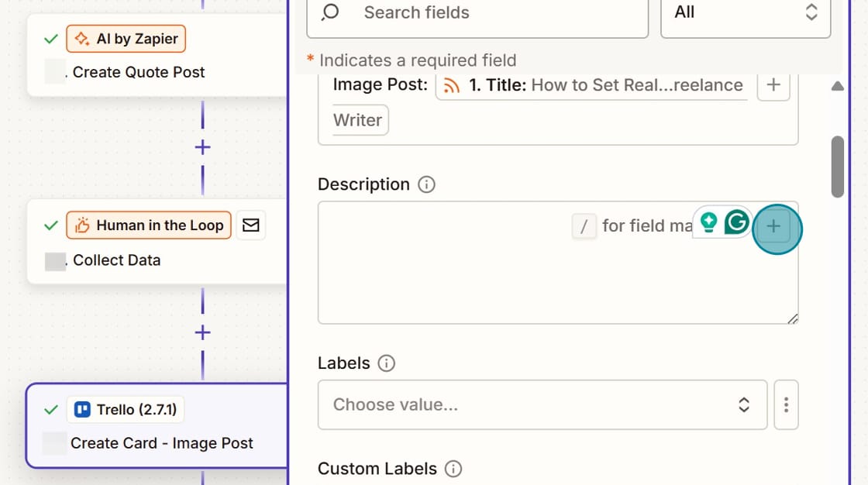Select the AI by Zapier step icon
The height and width of the screenshot is (485, 868).
point(83,38)
